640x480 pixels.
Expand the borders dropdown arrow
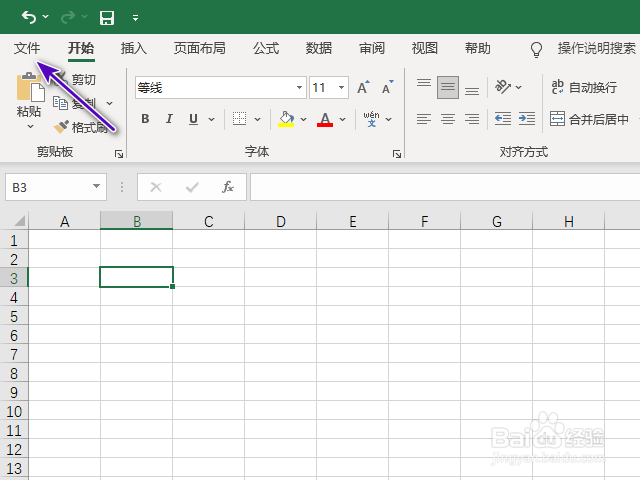258,119
